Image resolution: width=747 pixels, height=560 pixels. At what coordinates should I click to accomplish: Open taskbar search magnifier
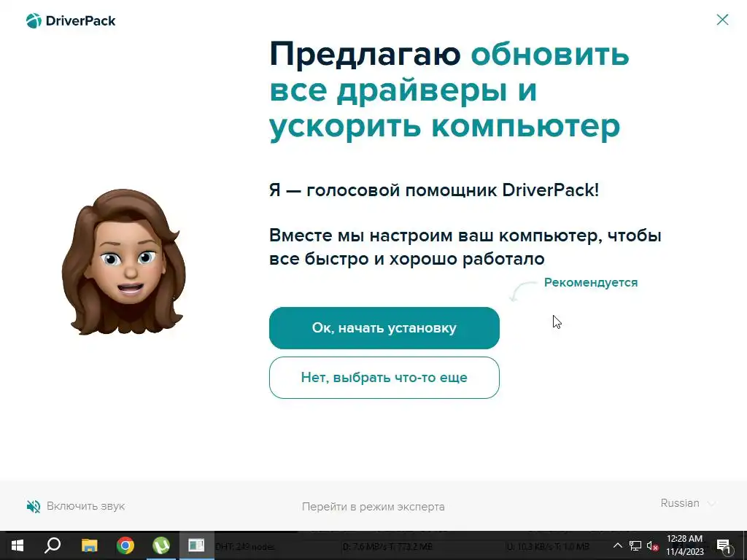coord(53,545)
